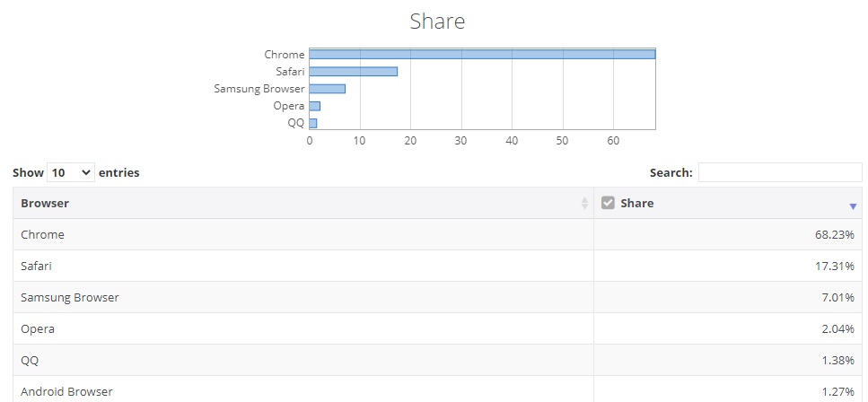
Task: Sort table by the Browser header
Action: (45, 204)
